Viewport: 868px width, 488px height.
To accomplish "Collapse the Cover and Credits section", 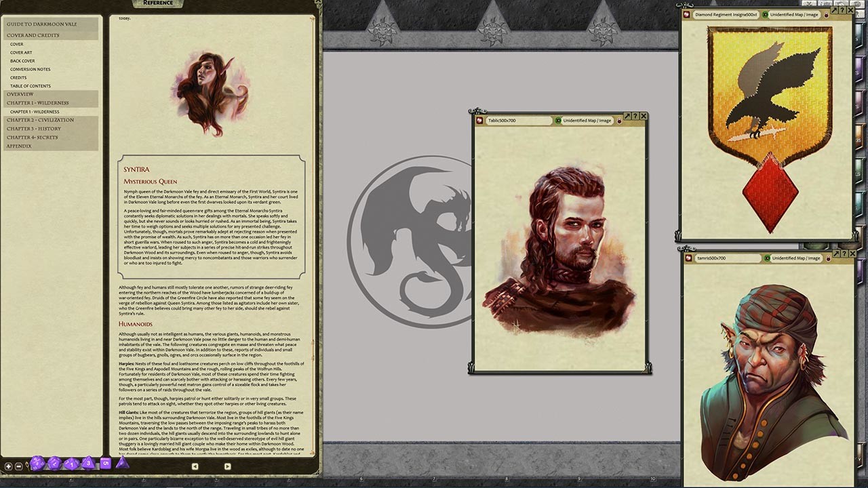I will point(33,35).
